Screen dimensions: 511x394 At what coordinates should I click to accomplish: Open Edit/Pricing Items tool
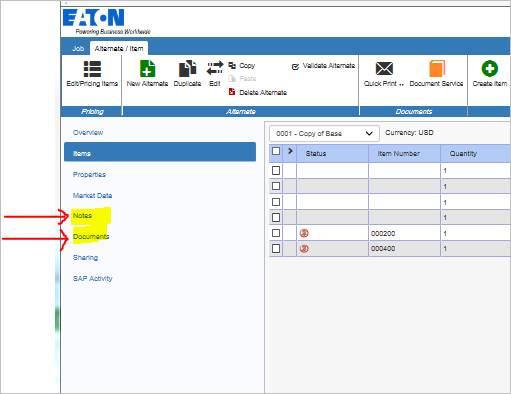click(x=92, y=74)
